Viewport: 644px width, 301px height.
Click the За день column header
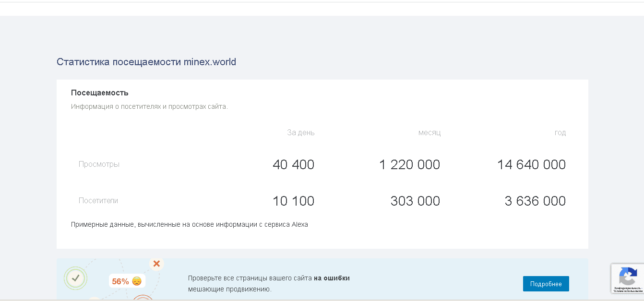[x=300, y=132]
